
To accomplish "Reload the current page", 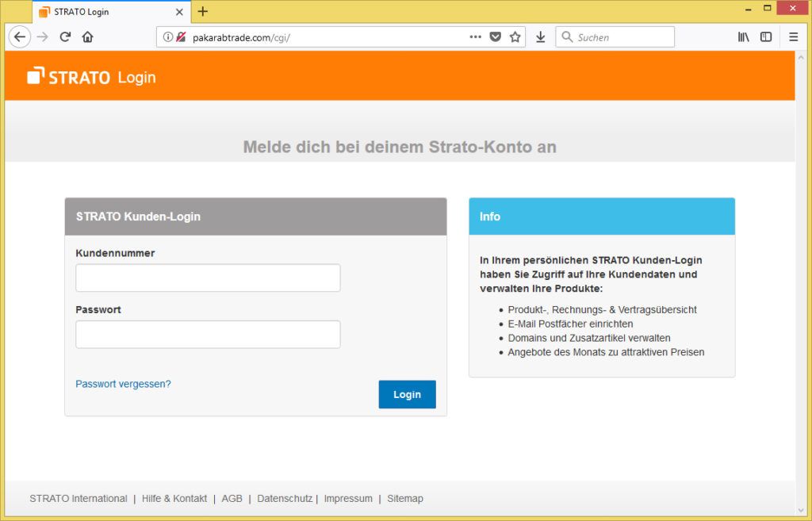I will [x=65, y=36].
